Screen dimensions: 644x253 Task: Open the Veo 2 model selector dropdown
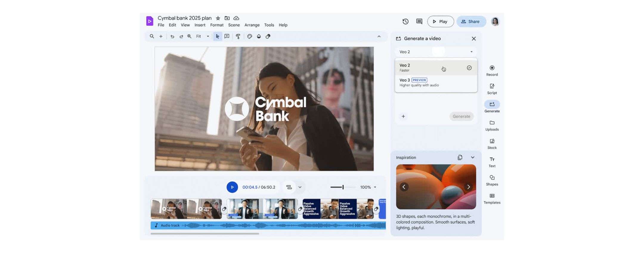tap(436, 52)
